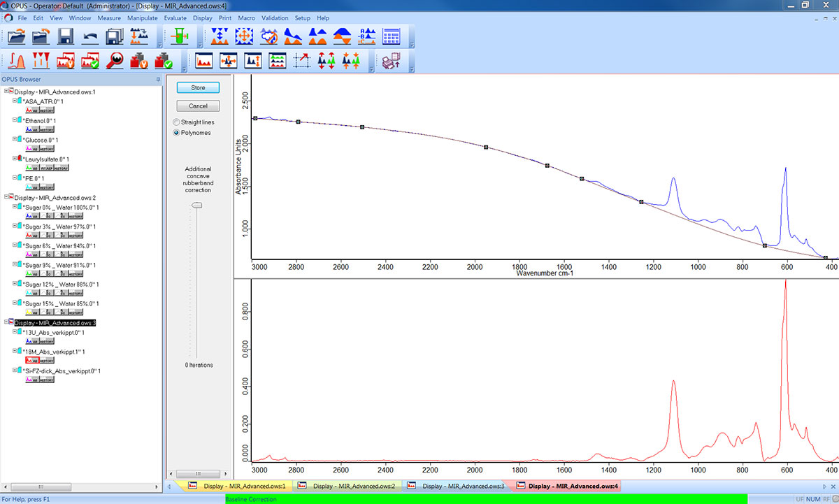839x504 pixels.
Task: Click the Save file floppy disk icon
Action: [66, 37]
